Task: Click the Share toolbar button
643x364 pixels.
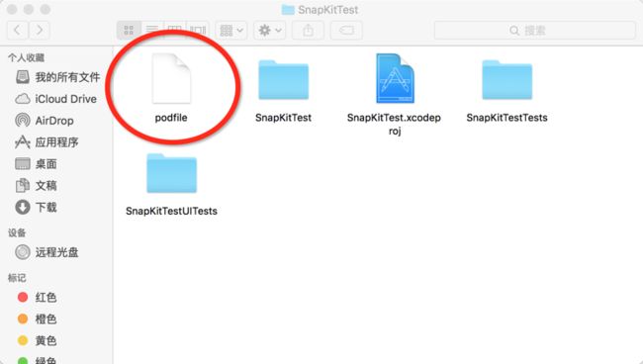Action: [308, 30]
